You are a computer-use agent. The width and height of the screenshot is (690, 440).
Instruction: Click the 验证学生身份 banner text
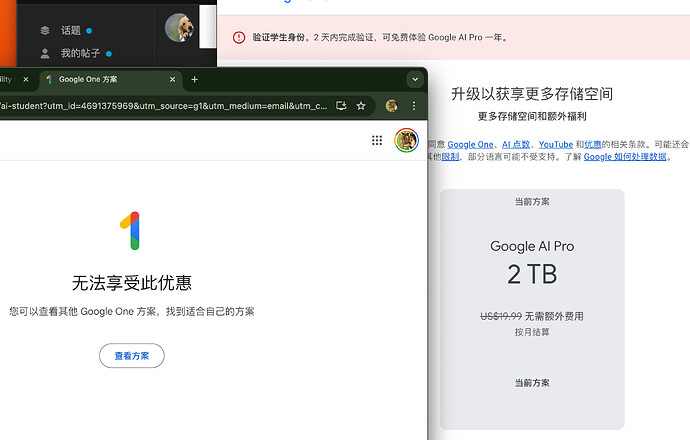tap(278, 37)
